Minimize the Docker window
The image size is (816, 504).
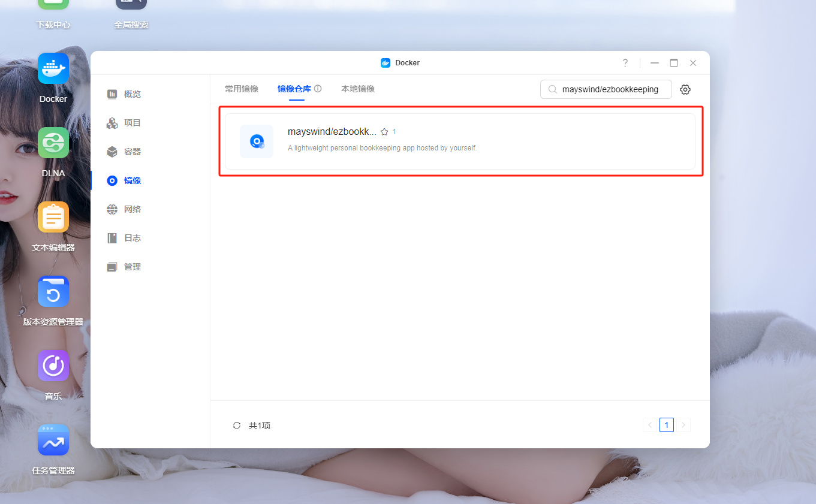(x=655, y=63)
